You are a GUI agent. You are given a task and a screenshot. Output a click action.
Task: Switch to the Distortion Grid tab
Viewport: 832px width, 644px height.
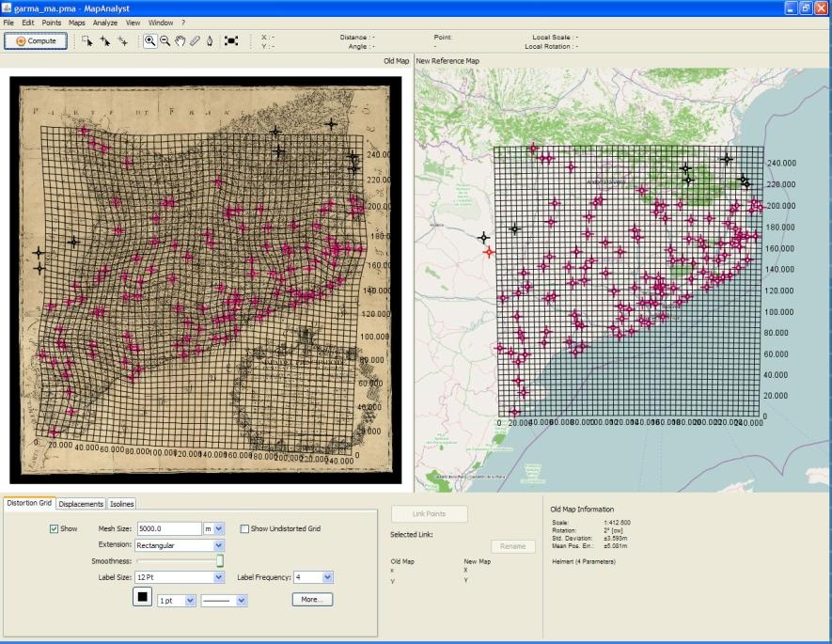29,503
